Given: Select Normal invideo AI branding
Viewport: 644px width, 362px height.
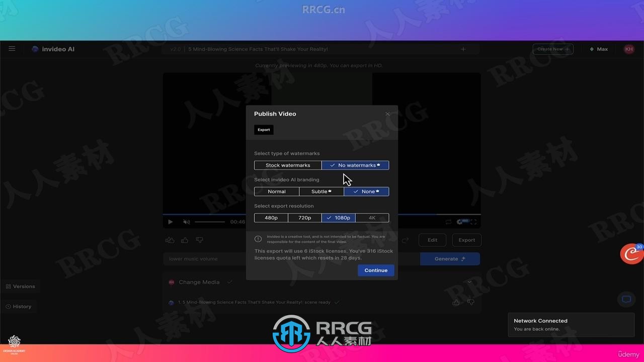Looking at the screenshot, I should click(277, 192).
